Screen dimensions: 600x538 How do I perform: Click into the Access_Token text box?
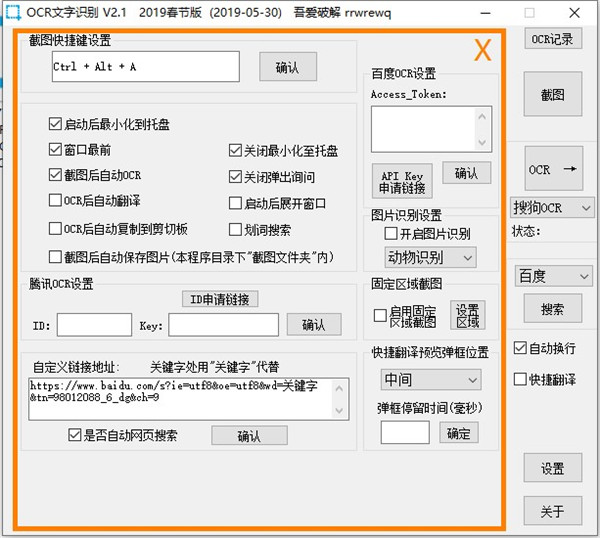coord(431,129)
